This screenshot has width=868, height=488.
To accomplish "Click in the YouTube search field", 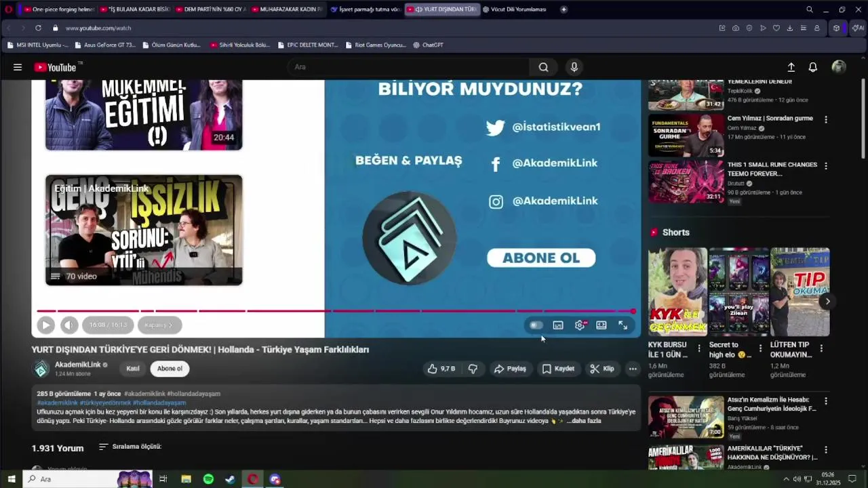I will [410, 67].
